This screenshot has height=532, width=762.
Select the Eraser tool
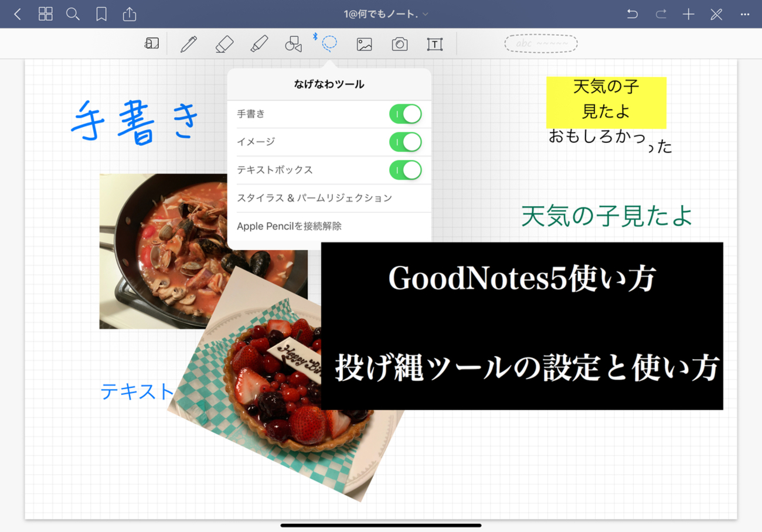click(x=223, y=44)
